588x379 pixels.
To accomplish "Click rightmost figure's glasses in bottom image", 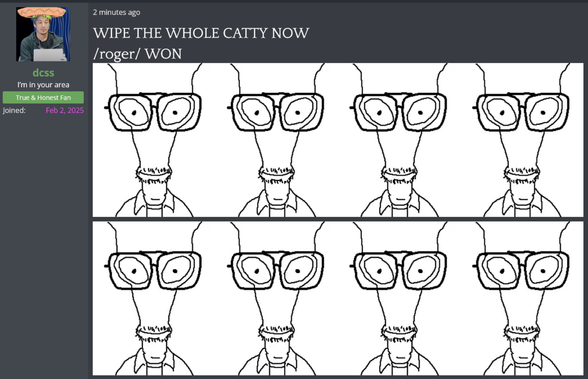I will (x=522, y=270).
